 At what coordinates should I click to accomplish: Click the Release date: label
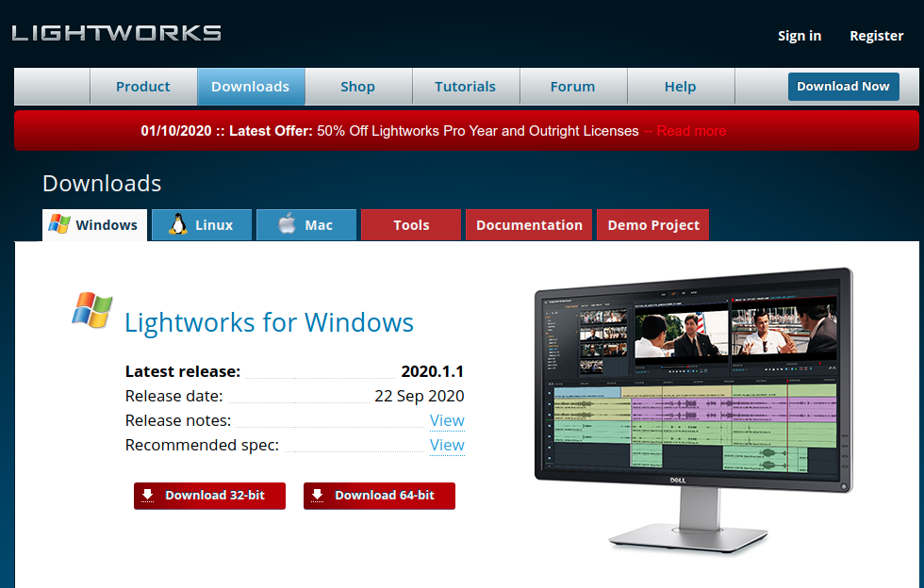(x=173, y=396)
